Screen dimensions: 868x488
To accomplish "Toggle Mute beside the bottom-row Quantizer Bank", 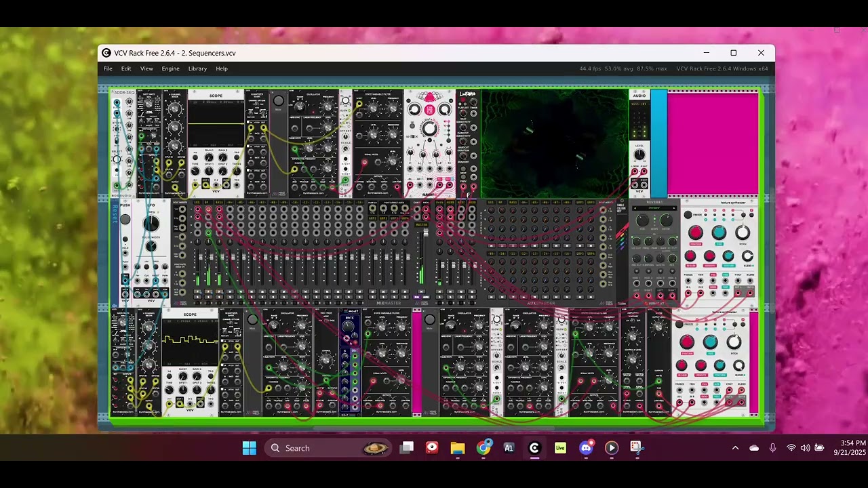I will [x=252, y=320].
